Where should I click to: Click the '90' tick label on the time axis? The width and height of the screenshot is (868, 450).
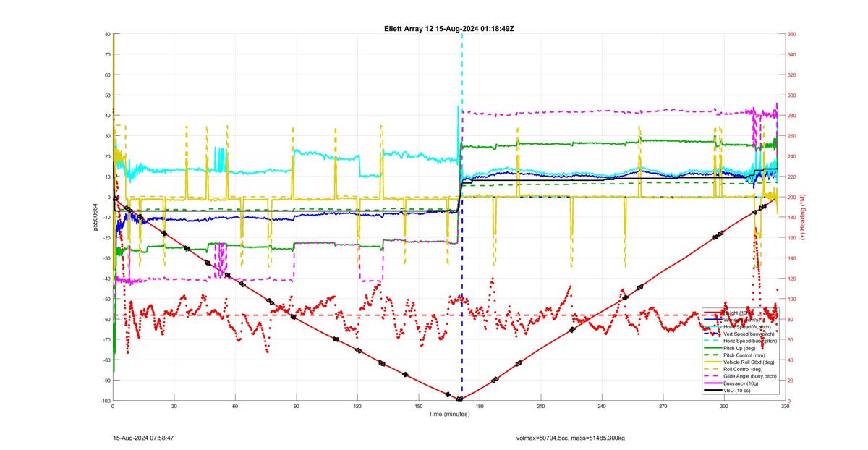296,406
